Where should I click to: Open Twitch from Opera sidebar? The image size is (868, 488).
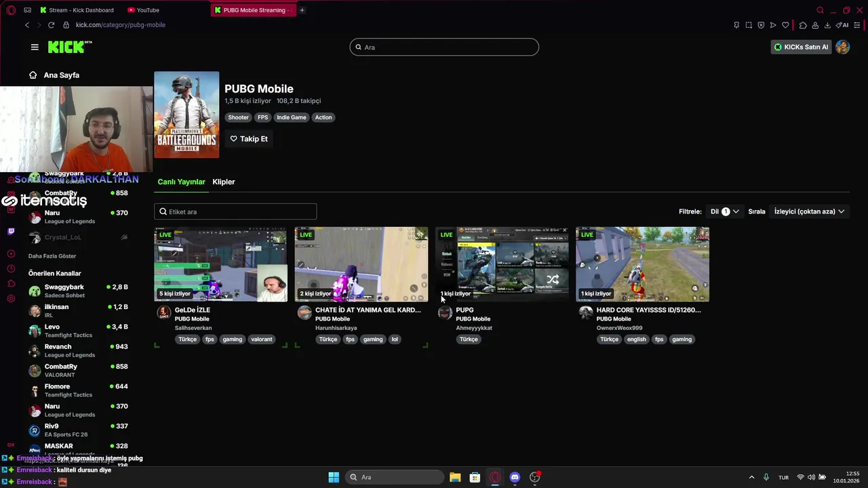pyautogui.click(x=11, y=231)
